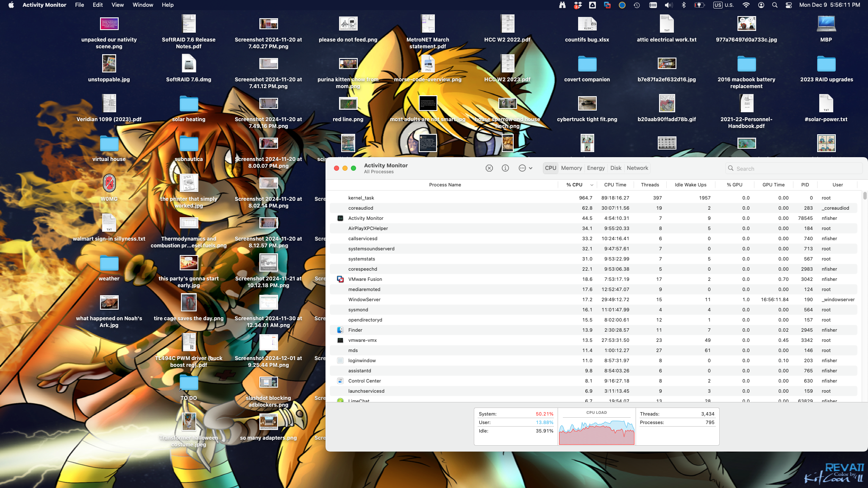Image resolution: width=868 pixels, height=488 pixels.
Task: Click the process list vertical scrollbar
Action: [x=864, y=196]
